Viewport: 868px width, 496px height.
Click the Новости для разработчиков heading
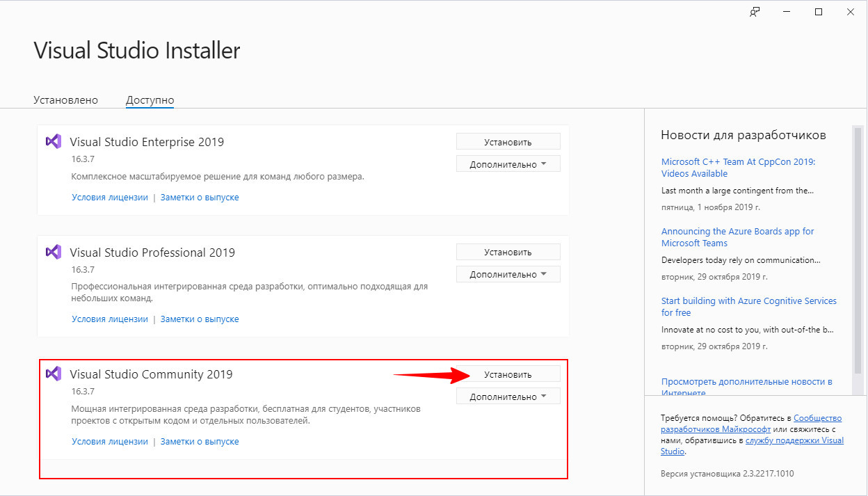(x=744, y=135)
